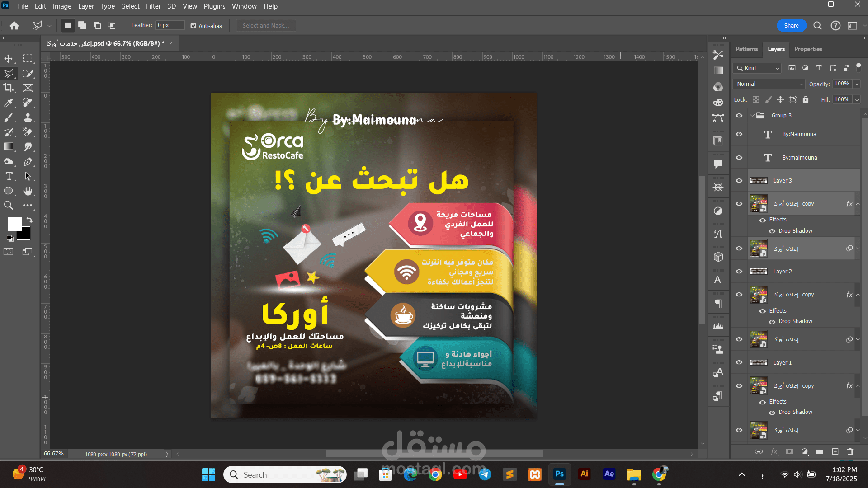Open the blend mode Normal dropdown
The height and width of the screenshot is (488, 868).
(769, 84)
